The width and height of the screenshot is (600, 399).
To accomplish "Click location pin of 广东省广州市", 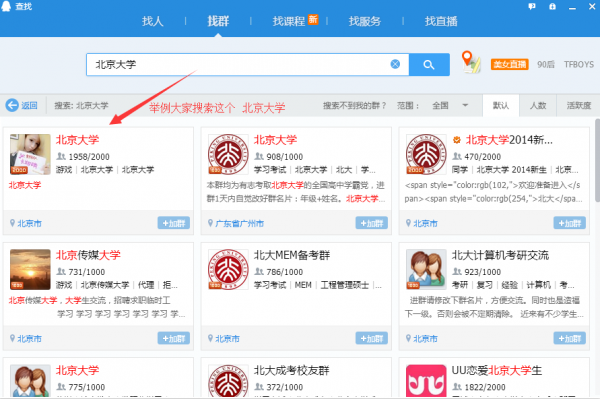I will (210, 223).
